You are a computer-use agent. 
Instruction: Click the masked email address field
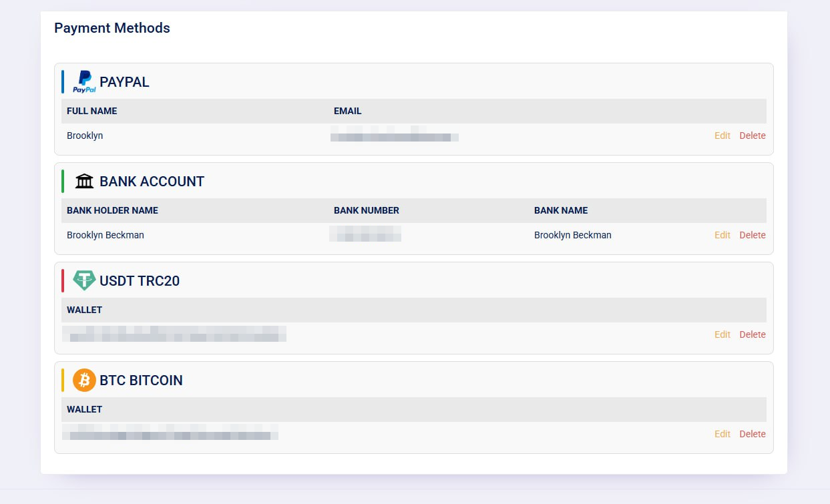pos(394,136)
